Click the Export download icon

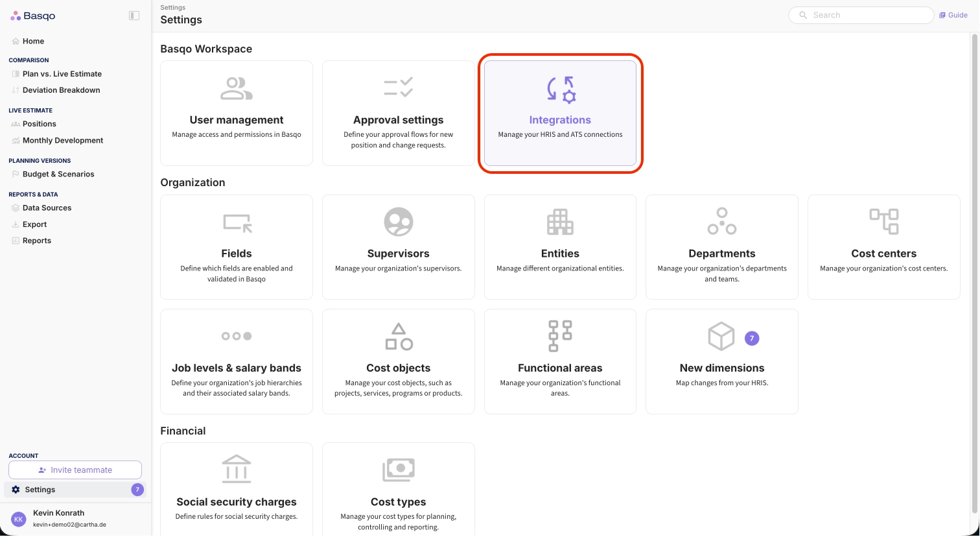pyautogui.click(x=16, y=224)
